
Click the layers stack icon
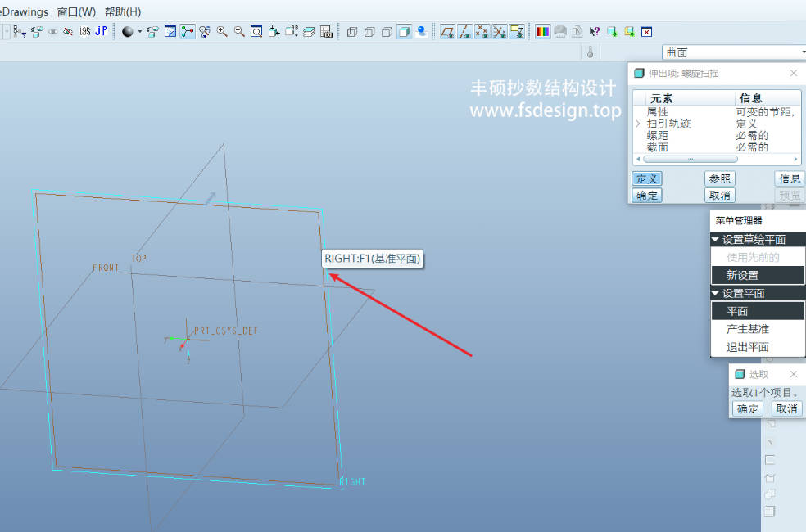(x=309, y=32)
